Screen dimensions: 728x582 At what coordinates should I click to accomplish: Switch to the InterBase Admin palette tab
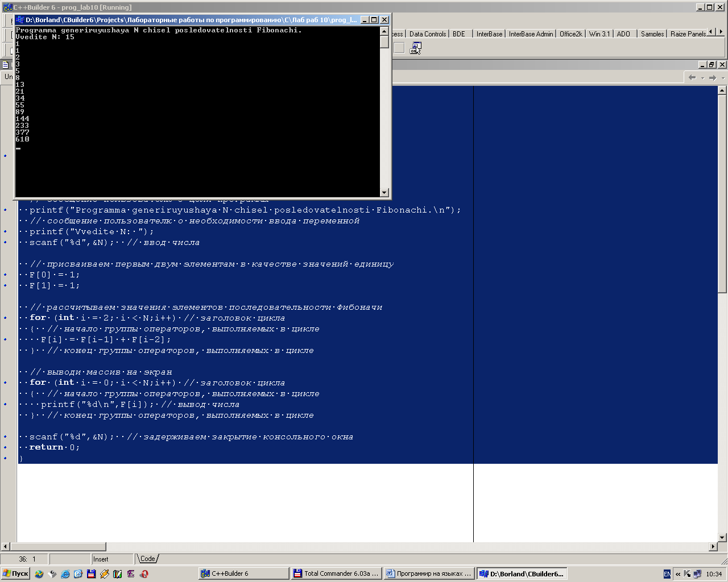(x=531, y=34)
